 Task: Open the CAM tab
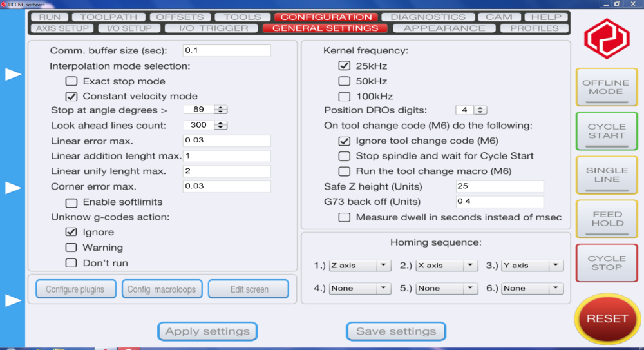(x=499, y=17)
